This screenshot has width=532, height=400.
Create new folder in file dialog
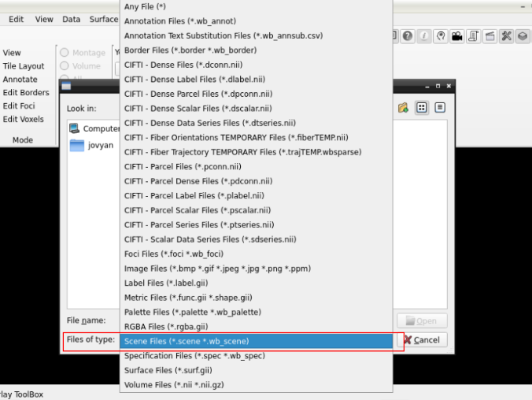click(x=404, y=108)
